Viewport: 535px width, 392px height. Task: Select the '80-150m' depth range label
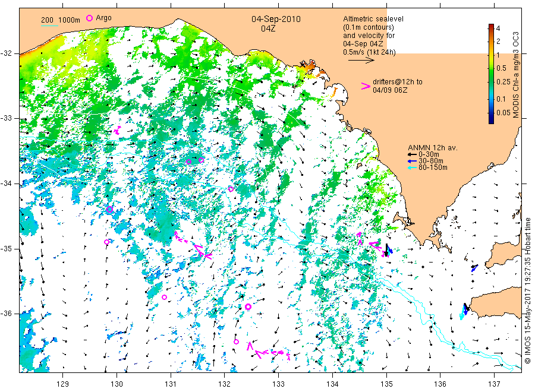pos(433,167)
